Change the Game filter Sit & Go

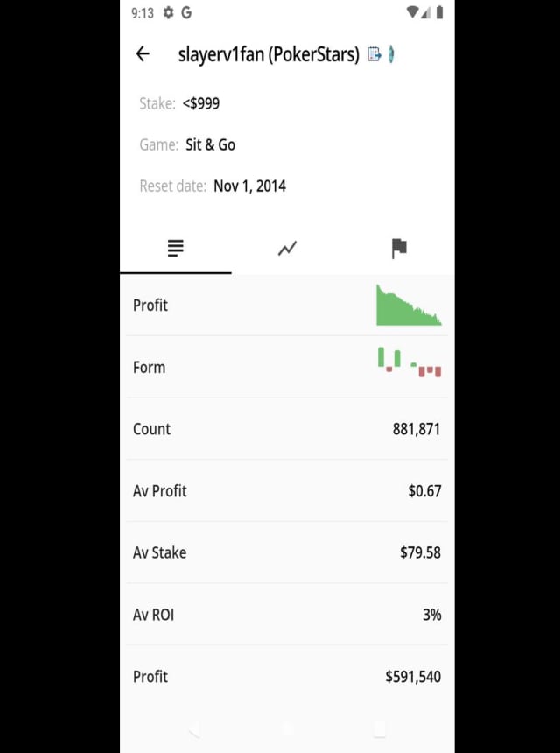(x=210, y=144)
